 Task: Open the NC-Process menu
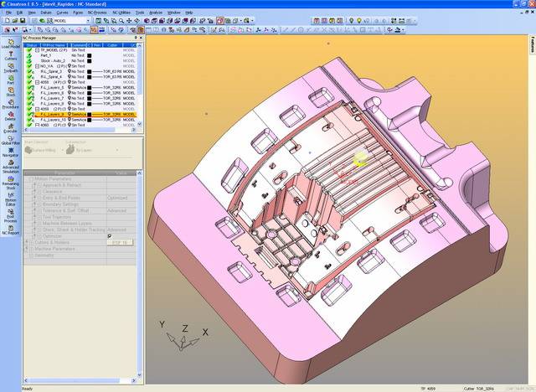pos(97,13)
